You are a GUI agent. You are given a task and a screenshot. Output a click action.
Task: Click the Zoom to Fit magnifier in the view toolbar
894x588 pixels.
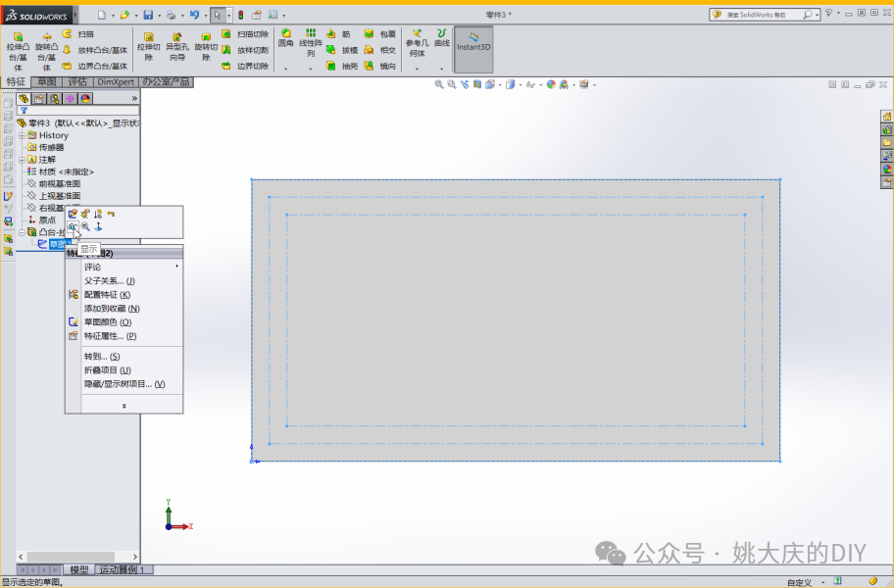(439, 85)
